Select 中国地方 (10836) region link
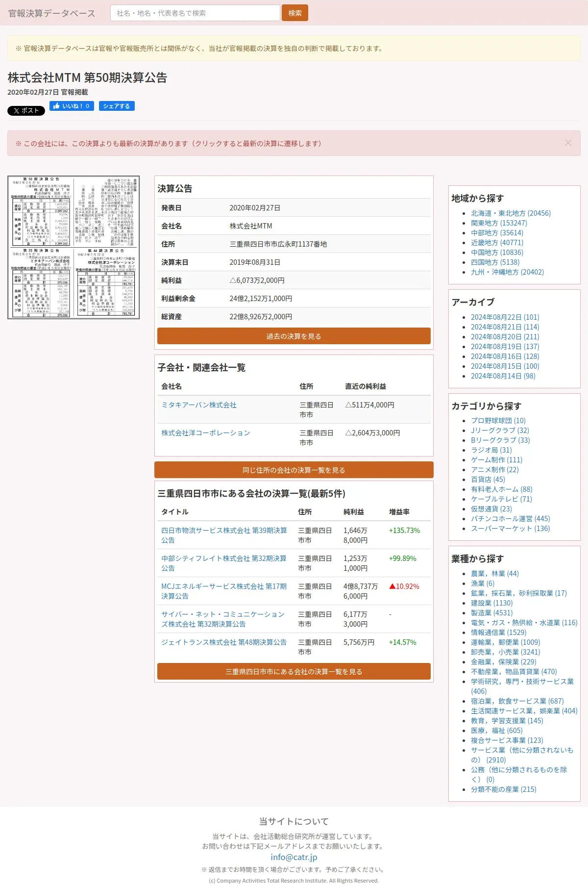The image size is (588, 889). [x=497, y=253]
